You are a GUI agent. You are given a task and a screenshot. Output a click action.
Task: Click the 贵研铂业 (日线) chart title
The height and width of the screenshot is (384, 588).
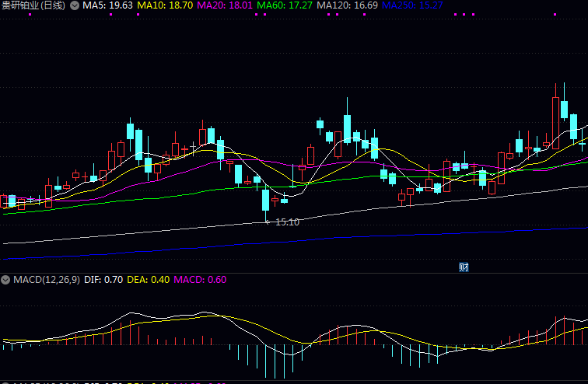pos(33,5)
